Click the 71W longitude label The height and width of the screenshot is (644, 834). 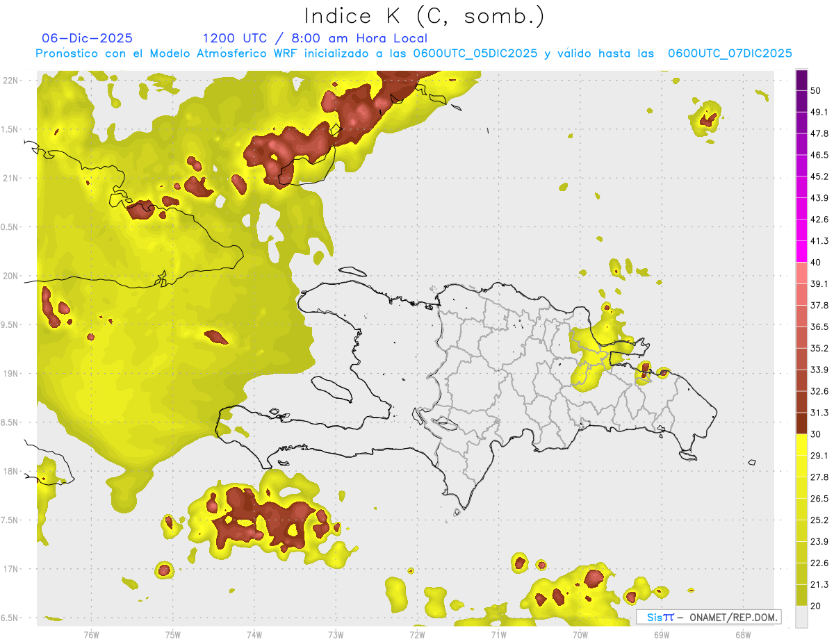click(498, 634)
